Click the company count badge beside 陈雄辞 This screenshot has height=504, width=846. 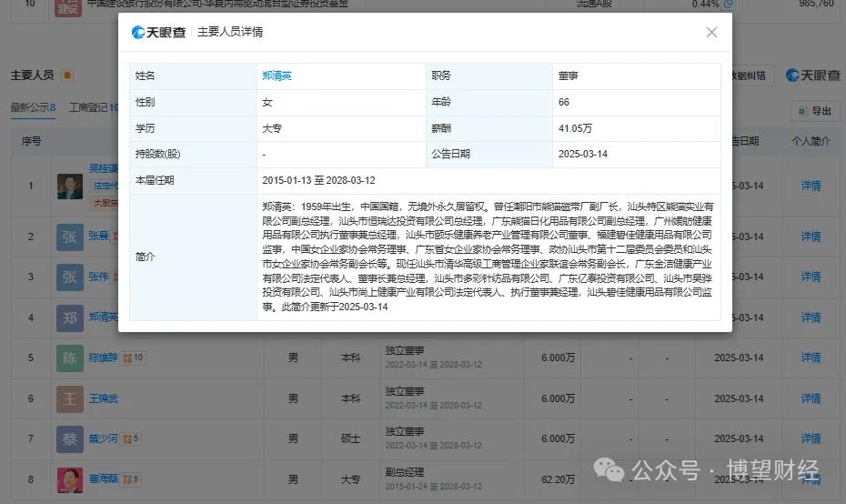(x=133, y=358)
